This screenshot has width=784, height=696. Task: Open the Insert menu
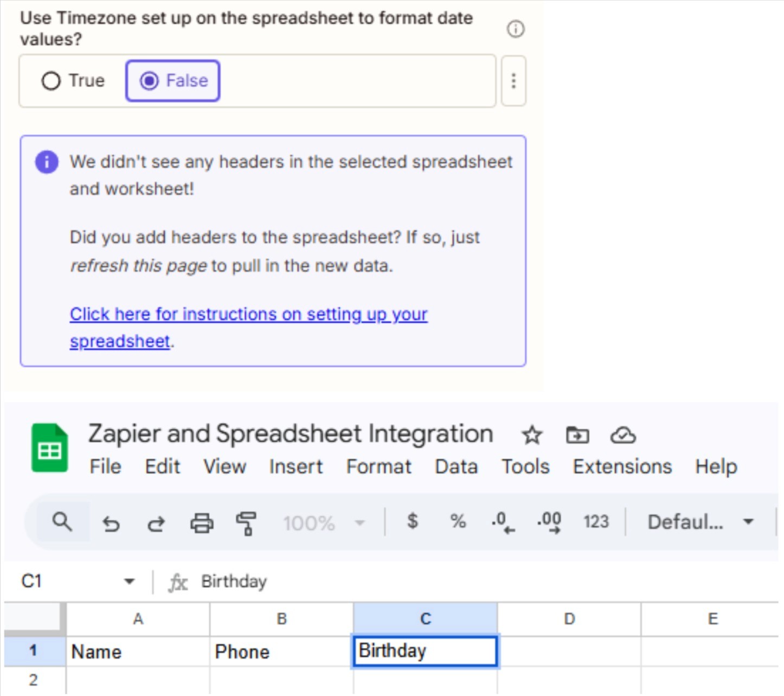(296, 467)
